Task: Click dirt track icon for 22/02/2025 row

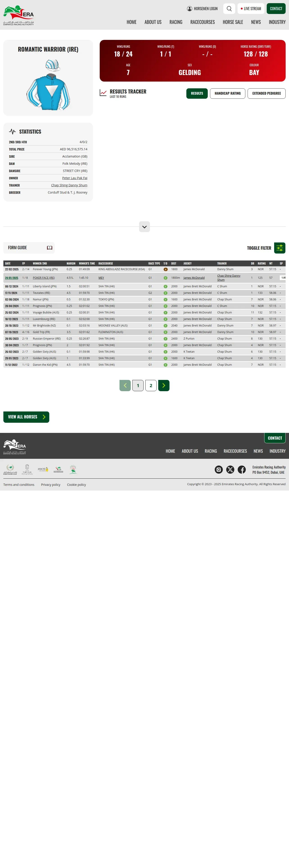Action: pos(165,270)
